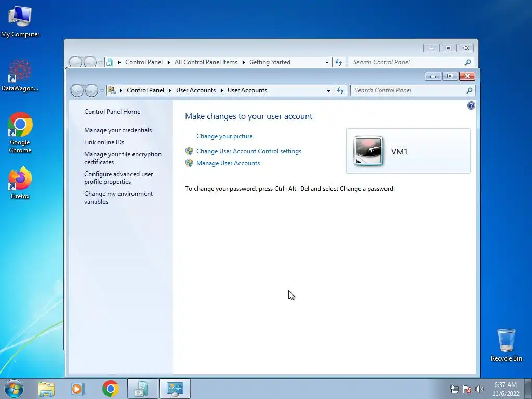Select the middle User Accounts breadcrumb

point(196,90)
